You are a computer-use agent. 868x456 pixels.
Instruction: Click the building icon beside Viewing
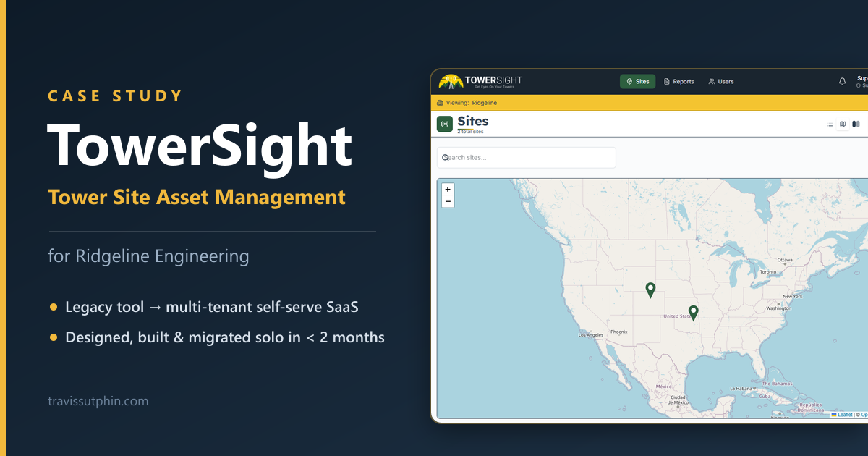tap(441, 103)
